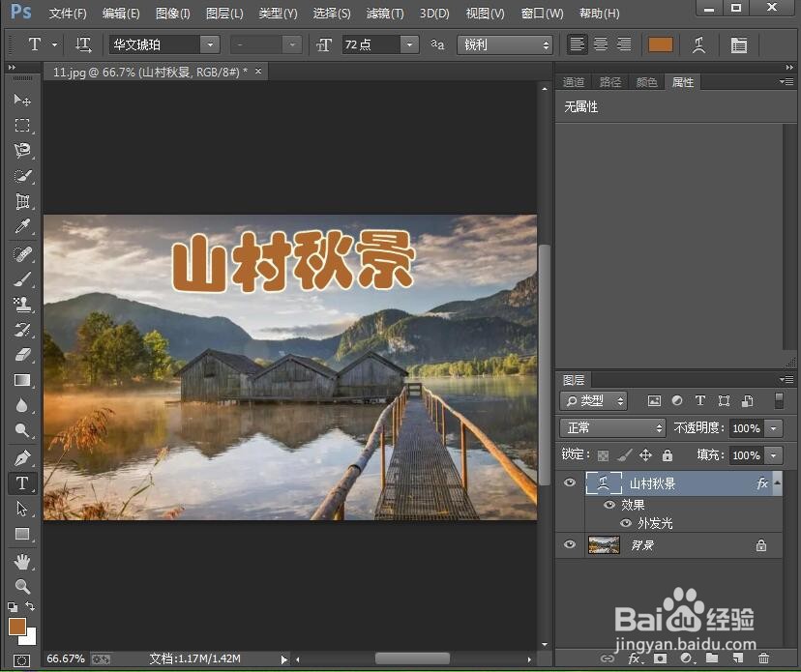Viewport: 801px width, 672px height.
Task: Select the Rectangle shape tool
Action: pyautogui.click(x=22, y=534)
